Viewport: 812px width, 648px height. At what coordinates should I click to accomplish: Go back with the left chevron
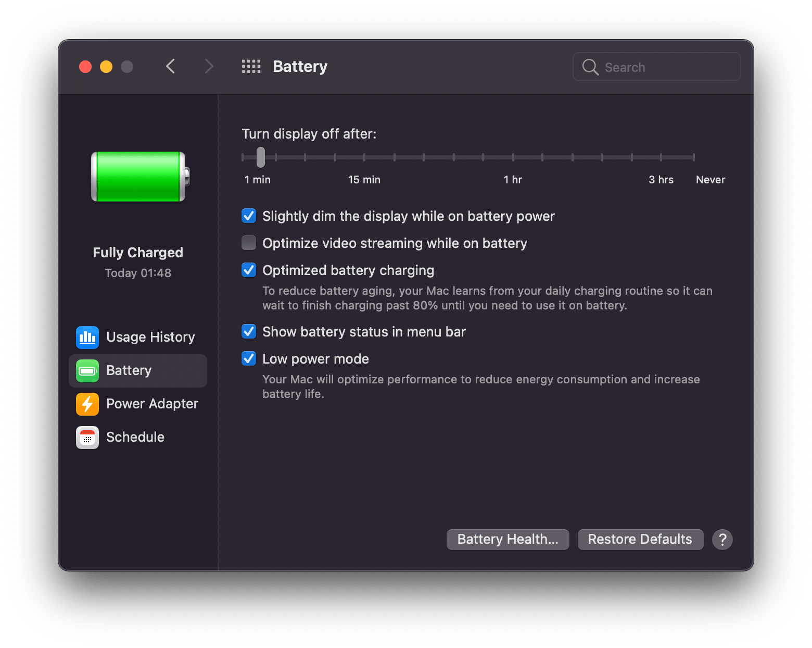(x=170, y=67)
